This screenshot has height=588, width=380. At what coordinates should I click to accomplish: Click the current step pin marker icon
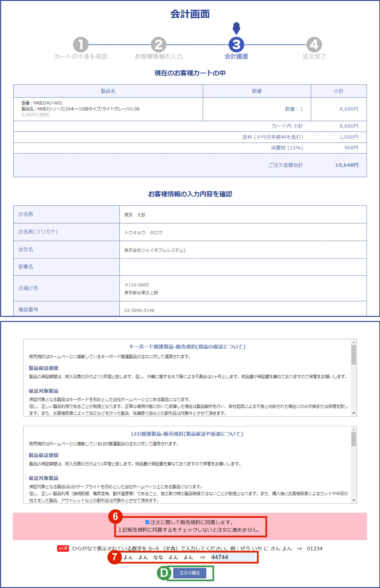[x=237, y=28]
